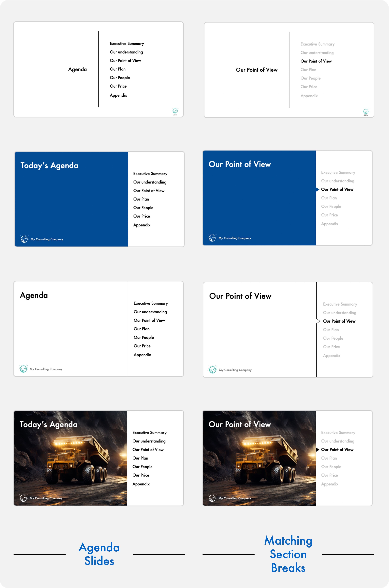Click blue arrow marker beside highlighted Our Point of View
Viewport: 389px width, 588px height.
pyautogui.click(x=317, y=189)
